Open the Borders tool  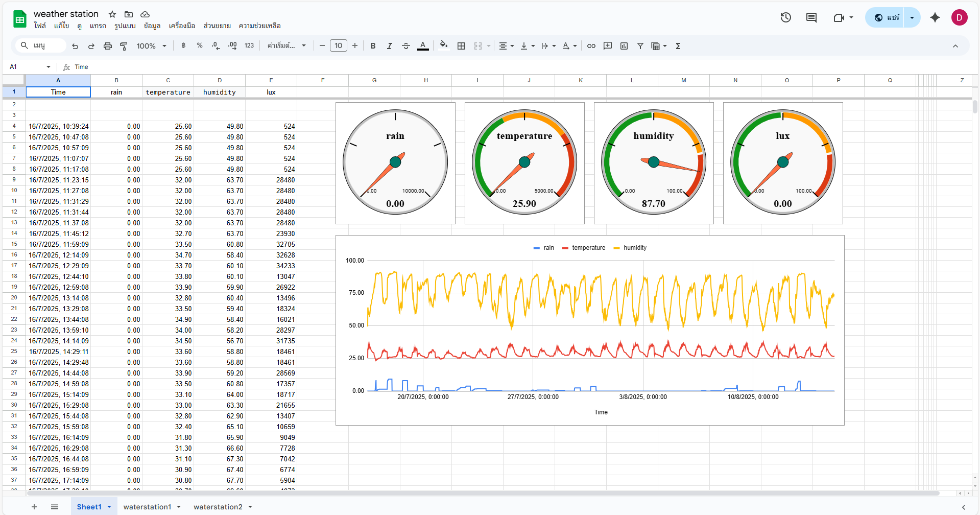(x=461, y=46)
